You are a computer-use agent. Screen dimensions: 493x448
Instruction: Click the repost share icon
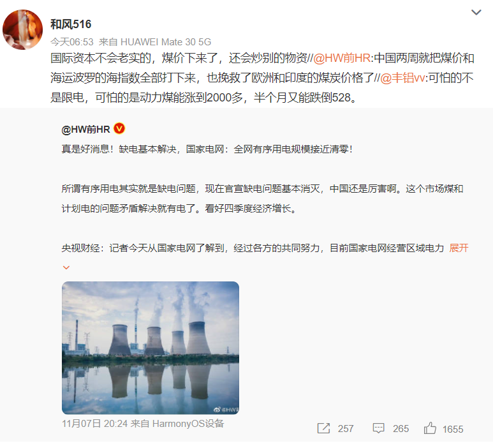pyautogui.click(x=323, y=428)
